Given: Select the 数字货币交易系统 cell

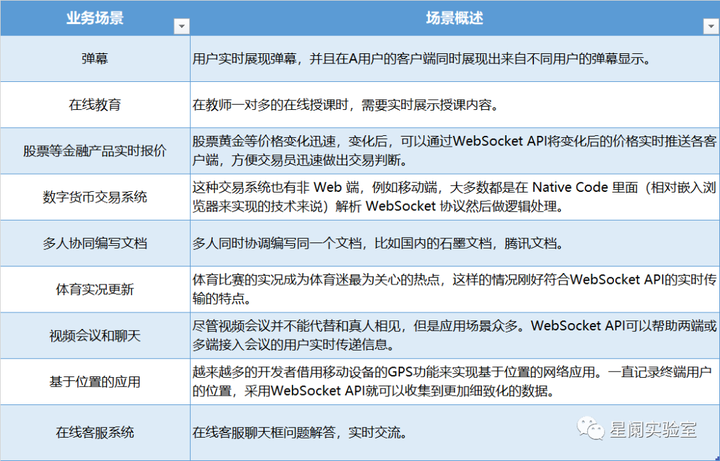Looking at the screenshot, I should pyautogui.click(x=95, y=197).
